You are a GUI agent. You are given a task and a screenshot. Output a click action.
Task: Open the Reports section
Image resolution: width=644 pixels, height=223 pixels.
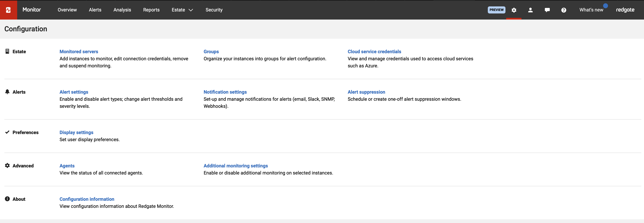(x=151, y=10)
